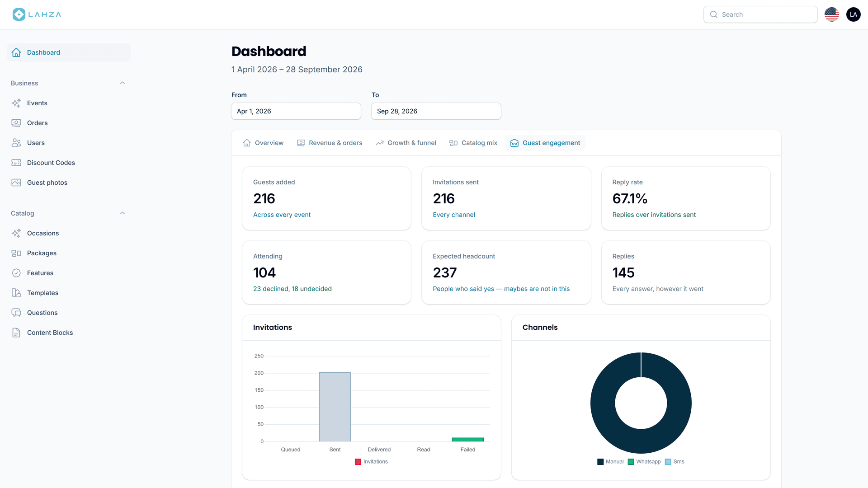Click the Catalog mix tab icon
Viewport: 868px width, 488px height.
tap(453, 143)
